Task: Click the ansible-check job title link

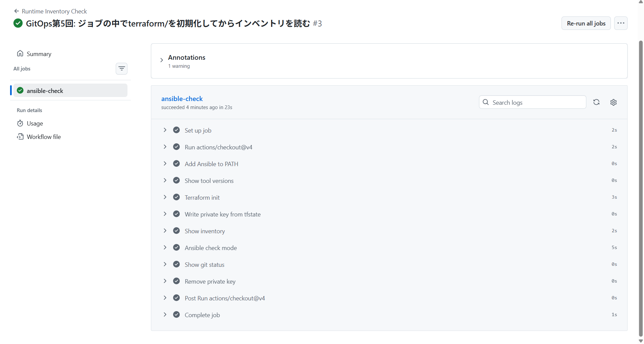Action: [x=182, y=99]
